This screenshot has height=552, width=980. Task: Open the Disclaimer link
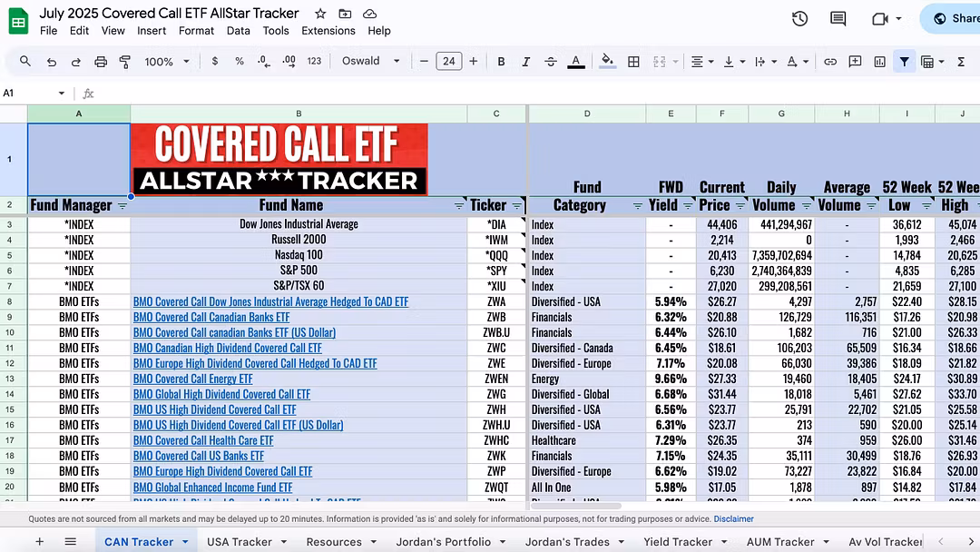(734, 519)
